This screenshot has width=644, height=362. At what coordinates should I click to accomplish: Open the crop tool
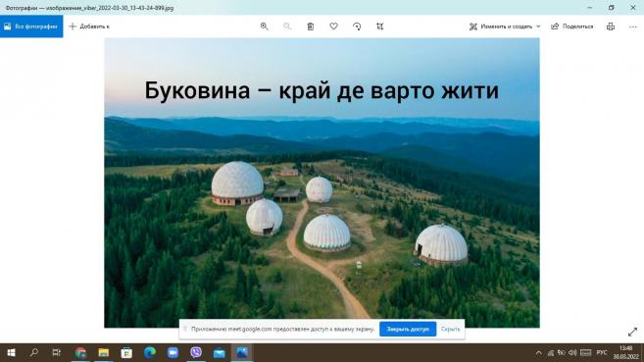click(x=380, y=26)
